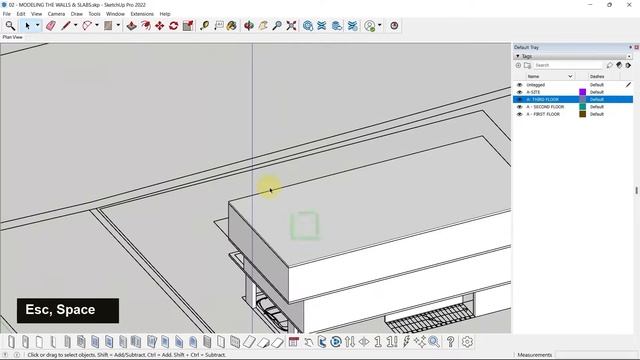
Task: Open the account icon dropdown arrow
Action: click(x=380, y=25)
